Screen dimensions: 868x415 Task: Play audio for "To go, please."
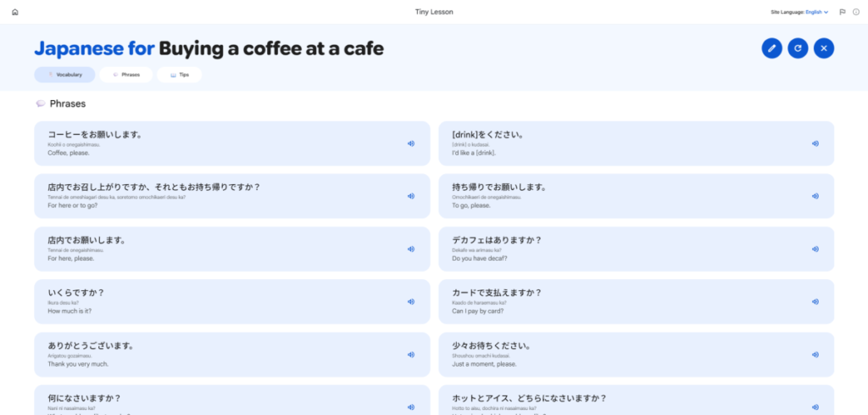815,196
